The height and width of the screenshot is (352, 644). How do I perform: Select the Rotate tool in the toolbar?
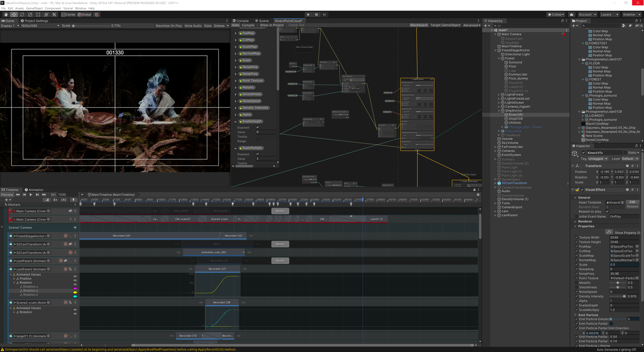pos(22,15)
